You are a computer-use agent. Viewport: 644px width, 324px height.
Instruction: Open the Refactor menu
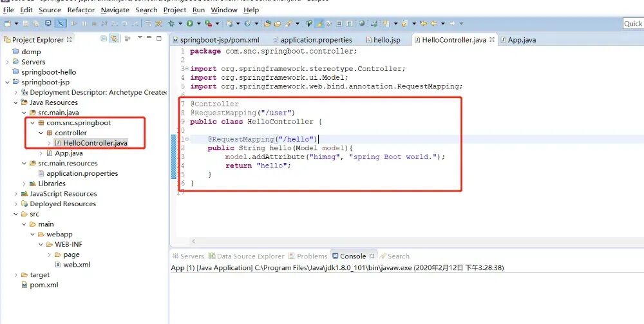click(81, 10)
